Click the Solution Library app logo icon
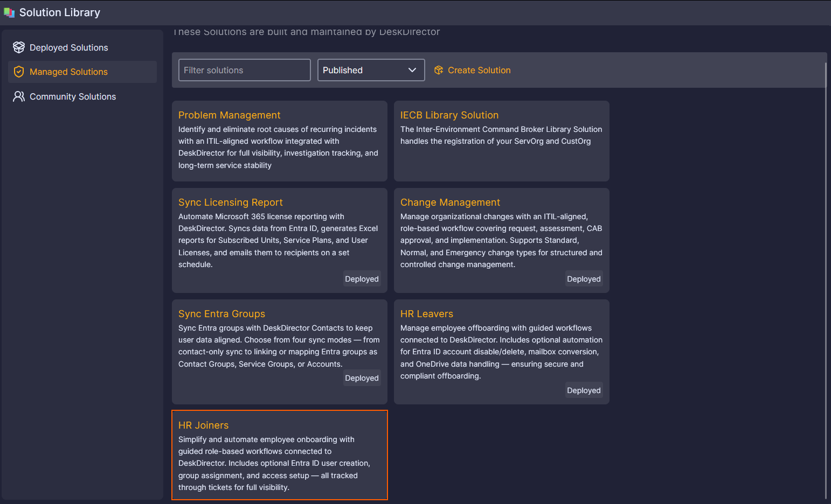Viewport: 831px width, 504px height. coord(9,12)
